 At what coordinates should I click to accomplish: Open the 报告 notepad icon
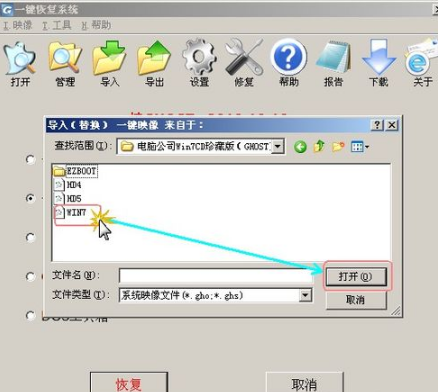[333, 64]
